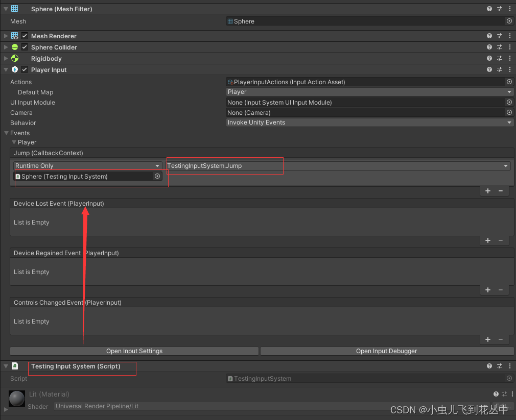Open help for Mesh Renderer component
This screenshot has width=516, height=420.
489,36
